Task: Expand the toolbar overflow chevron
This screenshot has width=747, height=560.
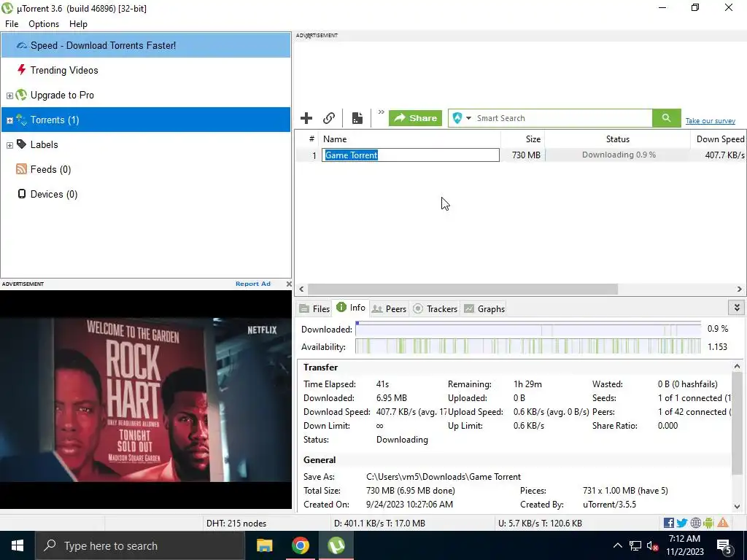Action: [x=381, y=112]
